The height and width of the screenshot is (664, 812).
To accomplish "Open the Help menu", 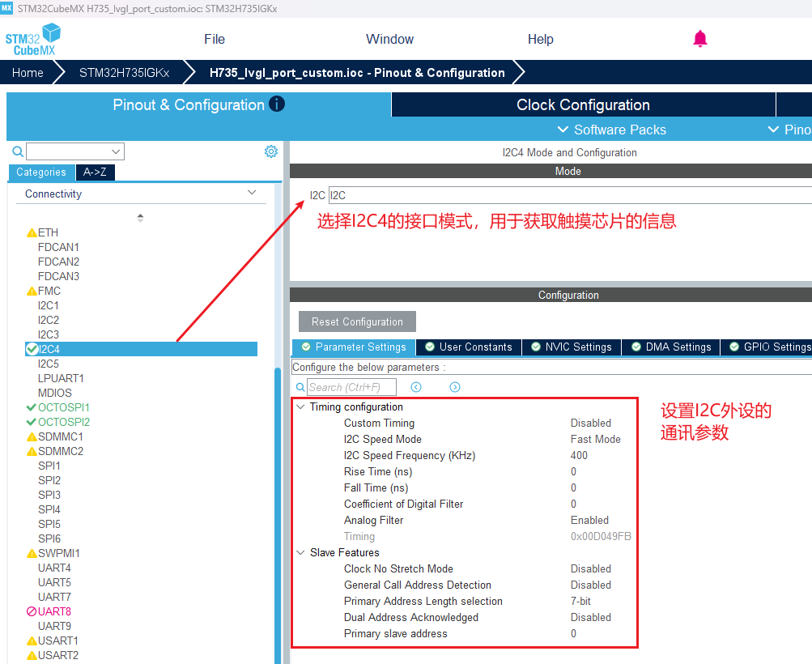I will click(540, 40).
